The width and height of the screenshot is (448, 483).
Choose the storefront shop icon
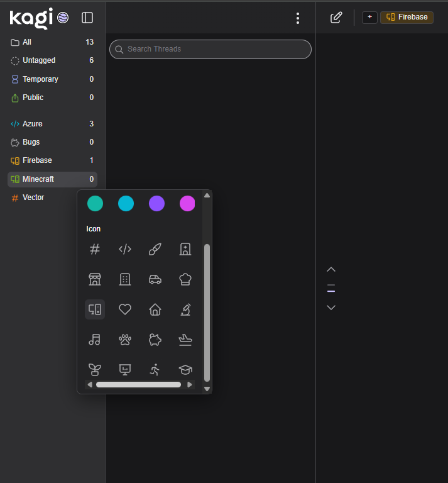95,279
